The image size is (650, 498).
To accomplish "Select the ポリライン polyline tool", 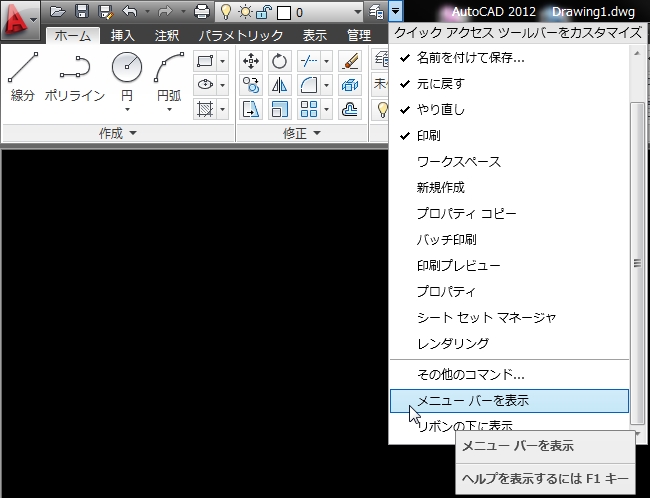I will pos(75,77).
